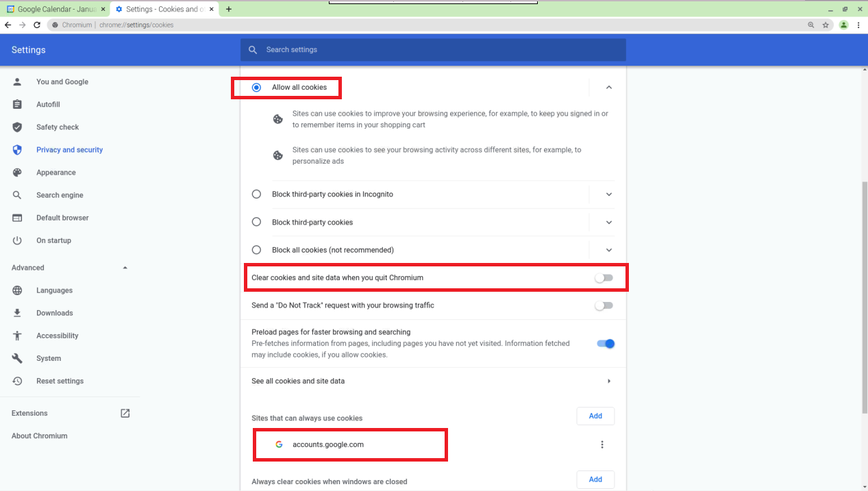This screenshot has width=868, height=491.
Task: Switch to the Google Calendar tab
Action: tap(55, 9)
